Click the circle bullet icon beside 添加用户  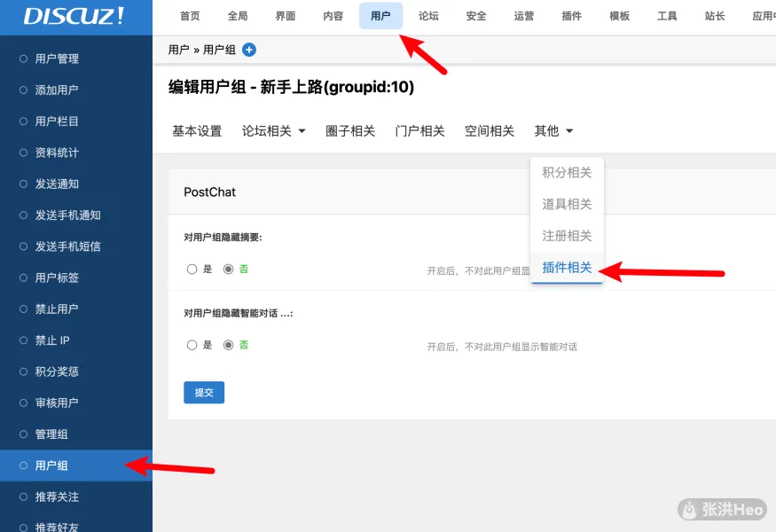click(x=24, y=90)
